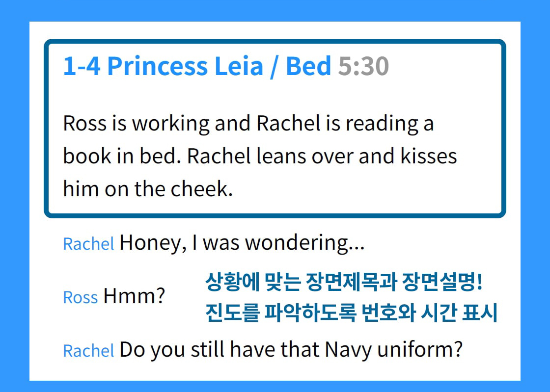Click the word "Bed" in the title
Viewport: 550px width, 392px height.
coord(308,66)
